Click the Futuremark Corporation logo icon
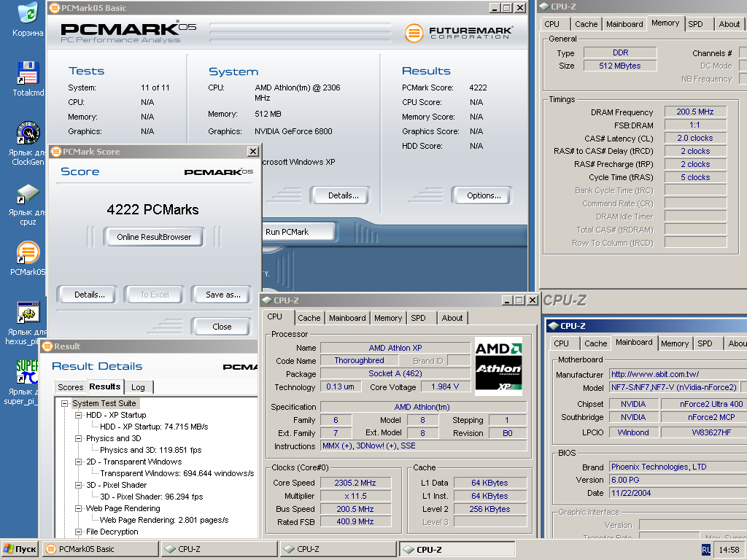Image resolution: width=747 pixels, height=560 pixels. click(414, 33)
